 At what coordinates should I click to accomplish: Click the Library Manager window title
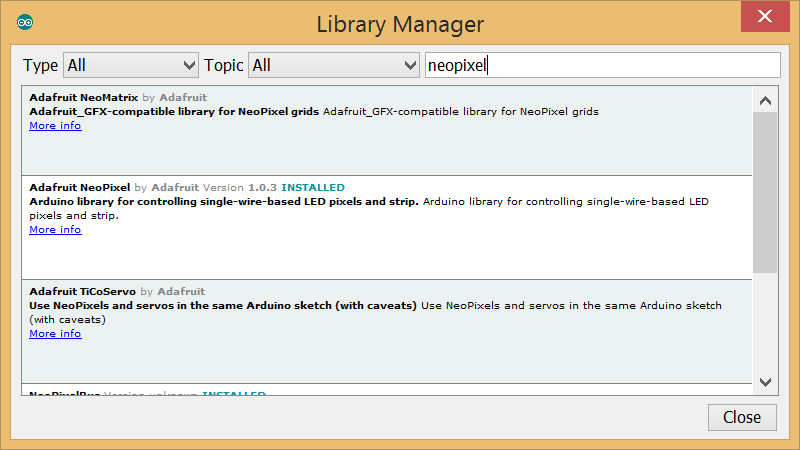pyautogui.click(x=400, y=24)
